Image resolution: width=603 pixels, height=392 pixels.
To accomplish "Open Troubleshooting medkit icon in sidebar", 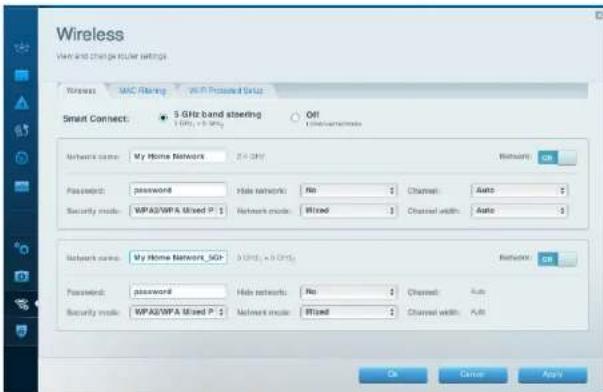I will click(x=22, y=276).
